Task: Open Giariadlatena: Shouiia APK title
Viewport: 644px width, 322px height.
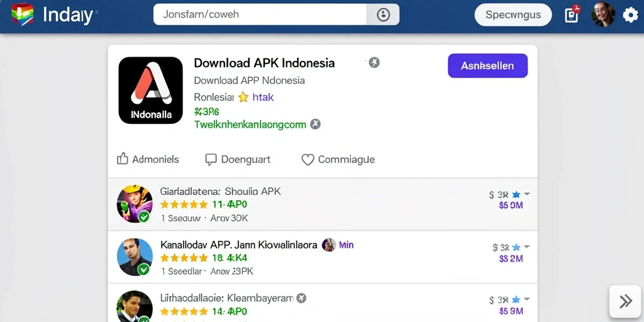Action: 221,191
